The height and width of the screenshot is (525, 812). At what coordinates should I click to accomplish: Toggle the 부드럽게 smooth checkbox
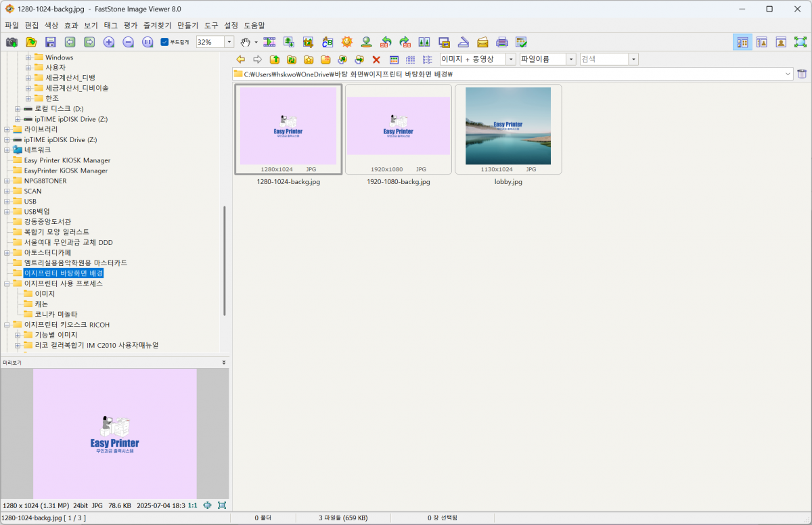click(x=164, y=42)
